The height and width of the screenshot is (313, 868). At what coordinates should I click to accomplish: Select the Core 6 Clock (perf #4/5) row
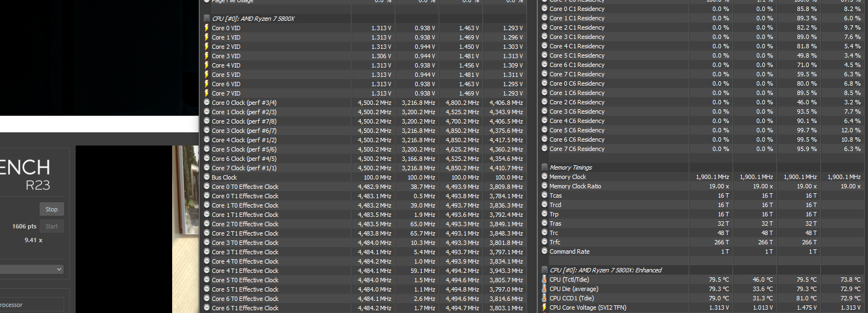364,159
